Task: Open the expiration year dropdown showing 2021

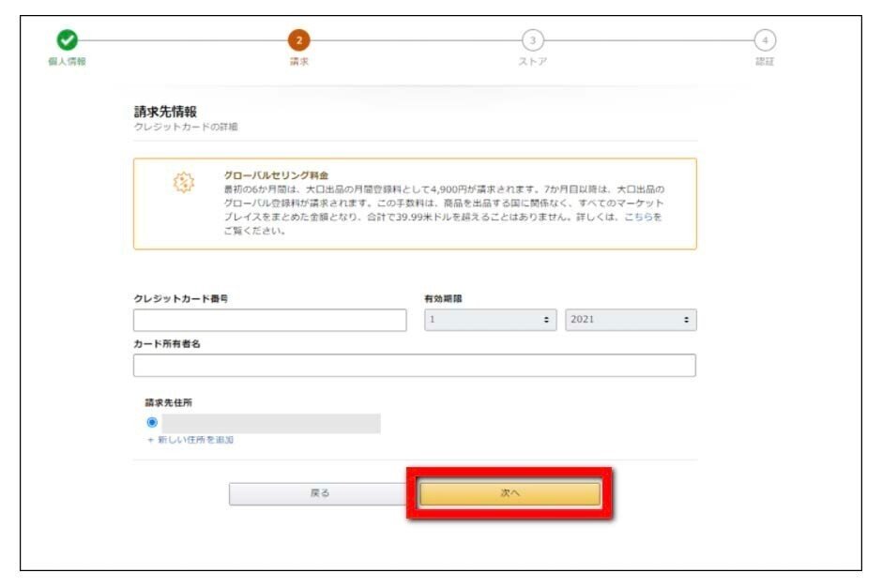Action: (x=631, y=319)
